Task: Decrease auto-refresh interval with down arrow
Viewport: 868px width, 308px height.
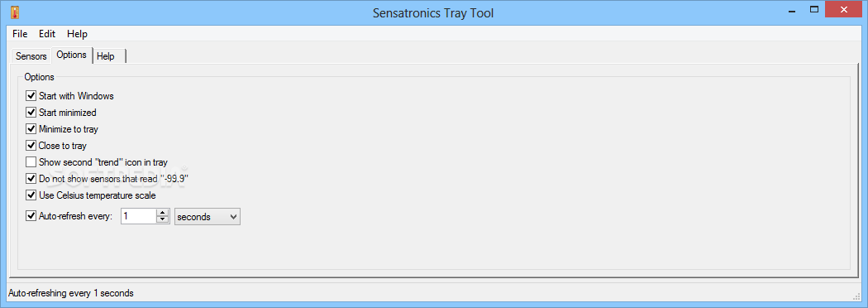Action: (162, 220)
